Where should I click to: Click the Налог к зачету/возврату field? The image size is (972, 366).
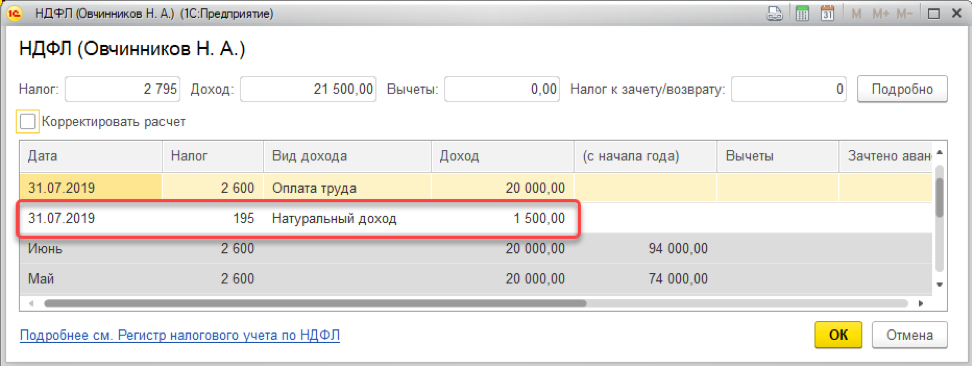pos(789,89)
